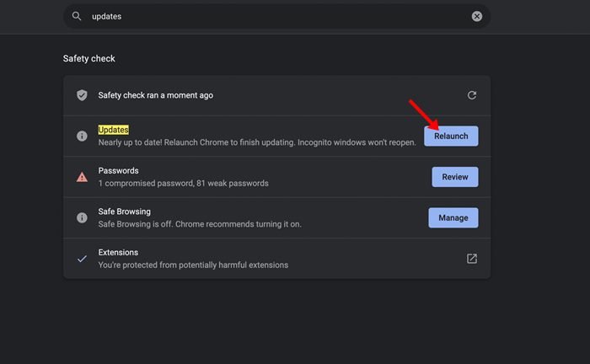Click the info icon beside Safe Browsing
This screenshot has height=364, width=590.
click(x=82, y=217)
